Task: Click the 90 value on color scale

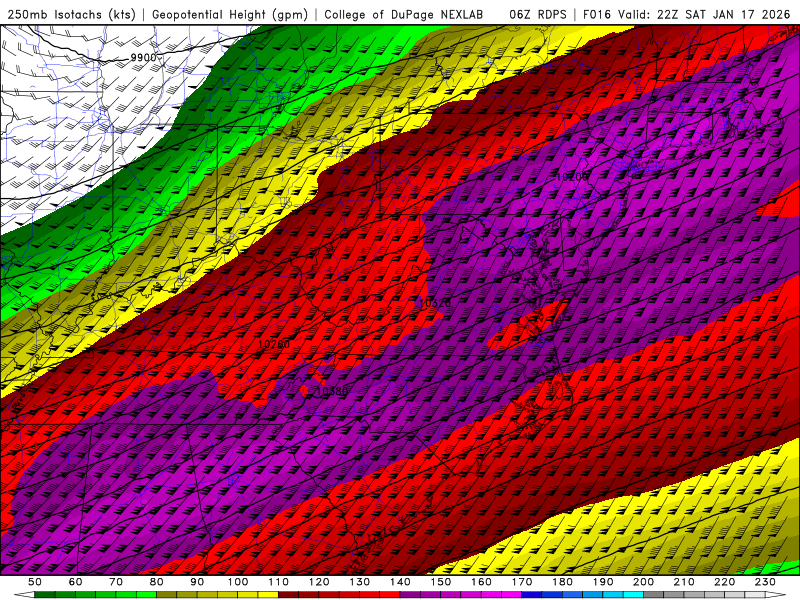Action: 197,582
